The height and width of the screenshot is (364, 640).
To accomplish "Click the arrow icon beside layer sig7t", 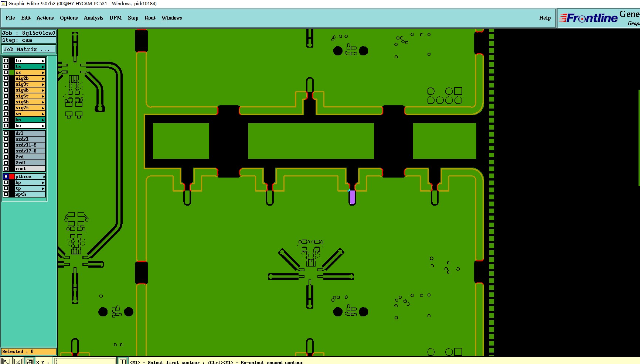I will [43, 108].
